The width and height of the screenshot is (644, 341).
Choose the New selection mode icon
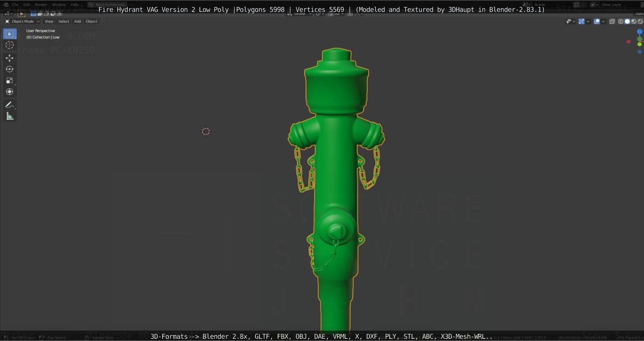tap(33, 14)
